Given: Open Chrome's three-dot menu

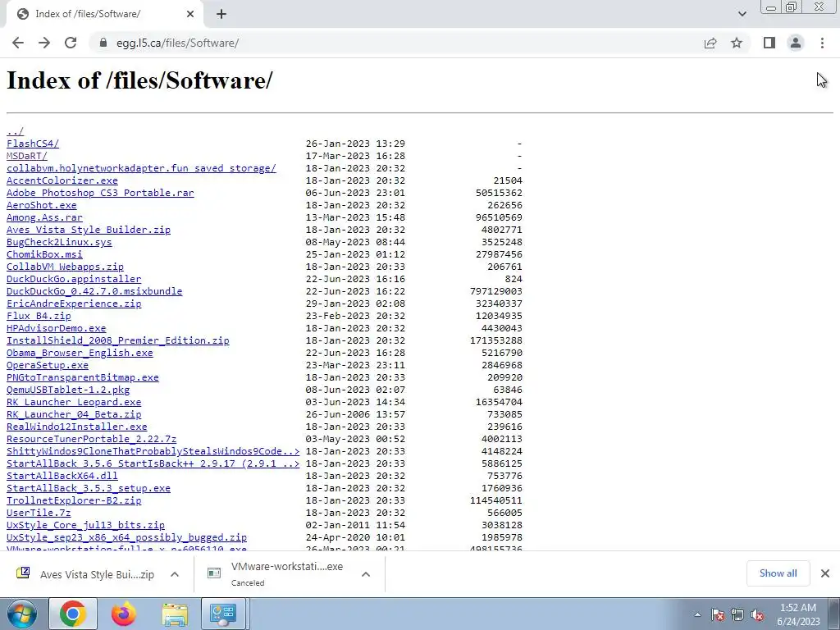Looking at the screenshot, I should [x=822, y=43].
